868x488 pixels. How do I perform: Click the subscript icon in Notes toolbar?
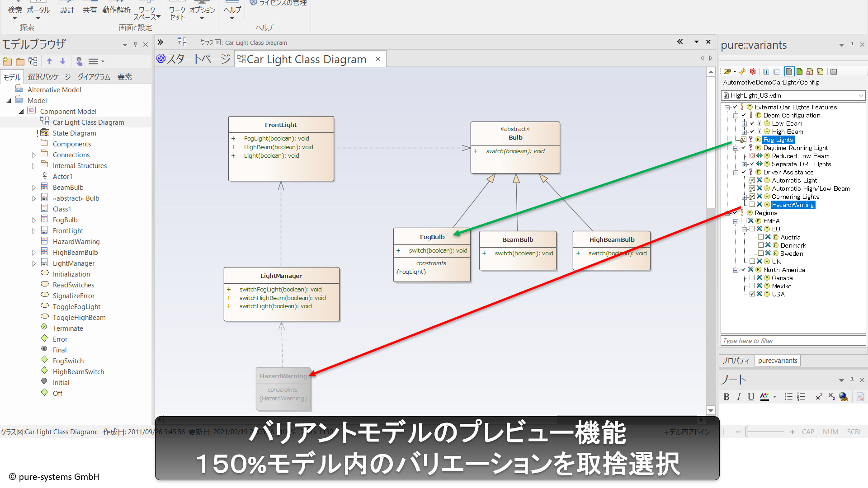[x=831, y=397]
